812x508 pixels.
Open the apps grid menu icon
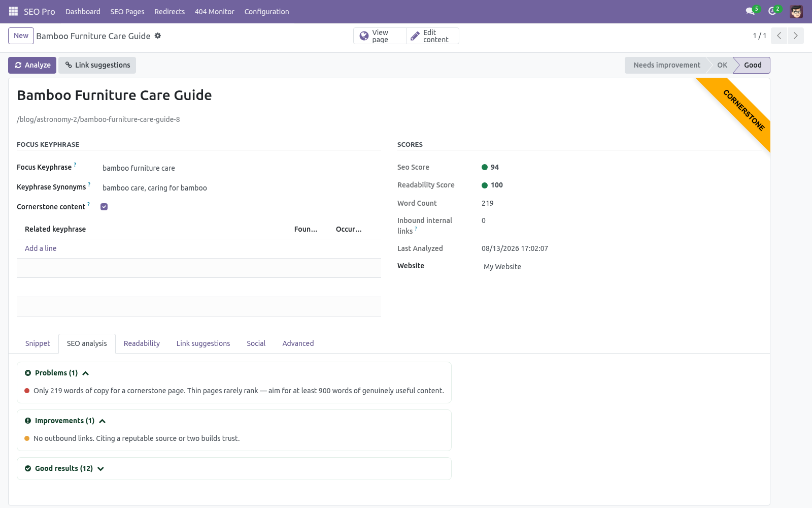pos(13,11)
